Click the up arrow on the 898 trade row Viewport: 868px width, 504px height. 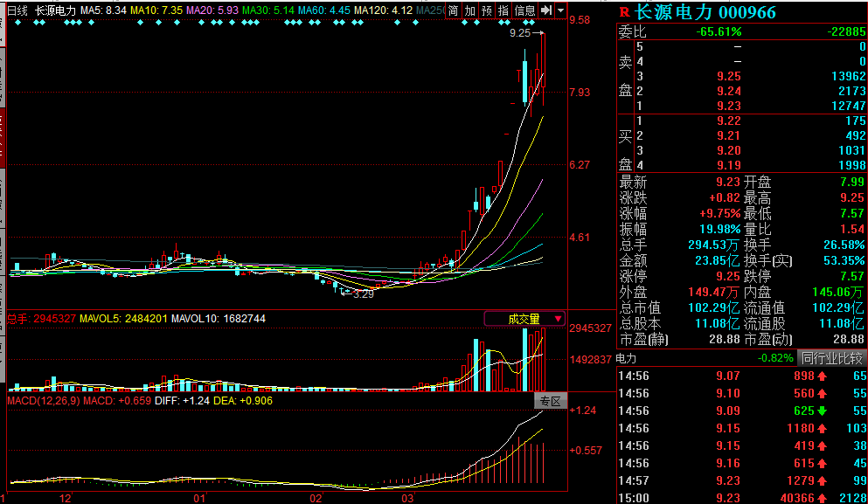pos(822,376)
